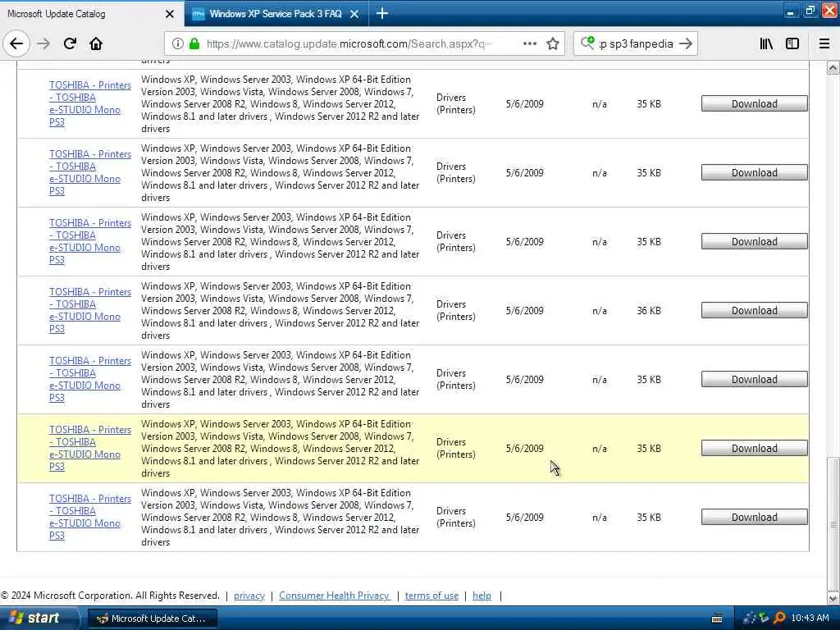
Task: Open the terms of use link
Action: [x=431, y=596]
